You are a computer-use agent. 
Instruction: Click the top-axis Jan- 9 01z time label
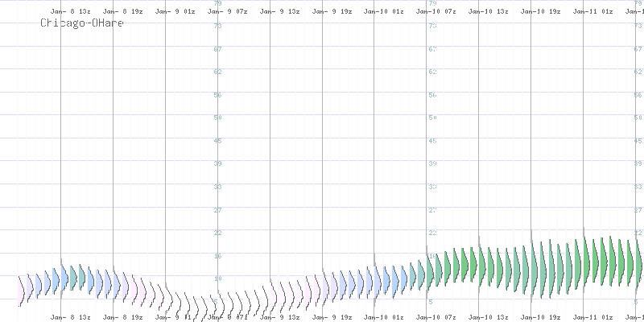175,12
